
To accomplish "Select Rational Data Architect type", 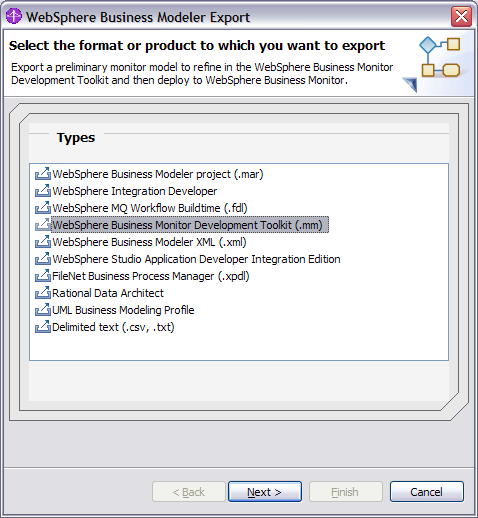I will coord(108,293).
